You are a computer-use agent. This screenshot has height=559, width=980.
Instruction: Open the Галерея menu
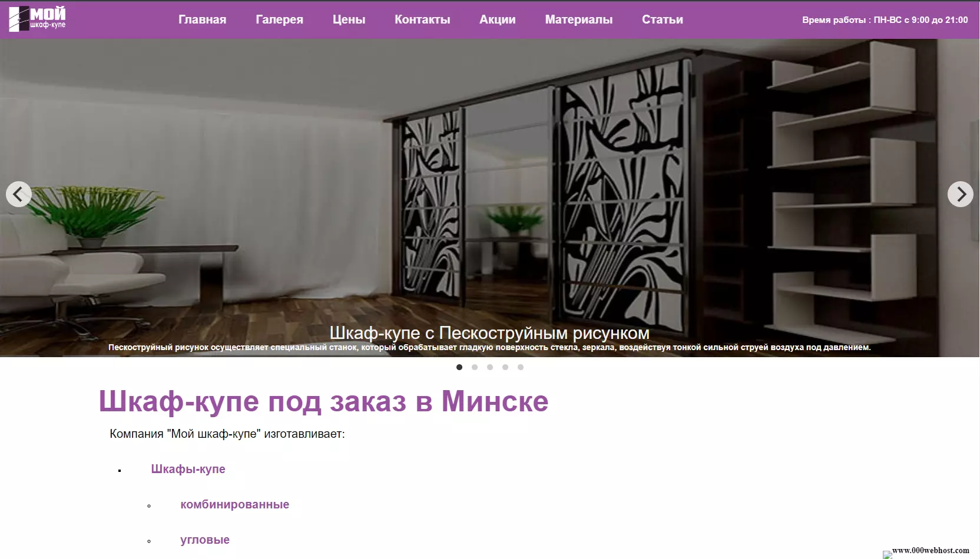(279, 19)
